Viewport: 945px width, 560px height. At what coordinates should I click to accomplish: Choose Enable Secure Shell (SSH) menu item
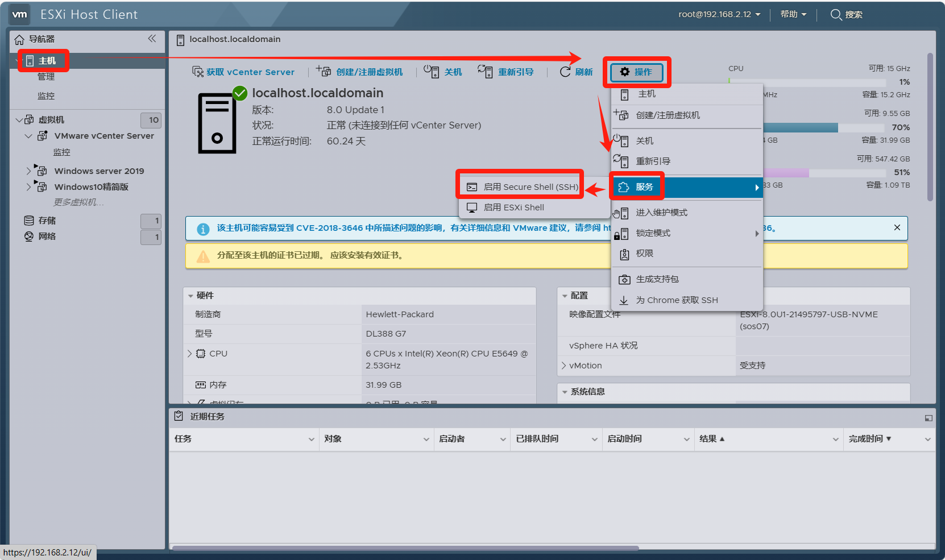[x=530, y=187]
